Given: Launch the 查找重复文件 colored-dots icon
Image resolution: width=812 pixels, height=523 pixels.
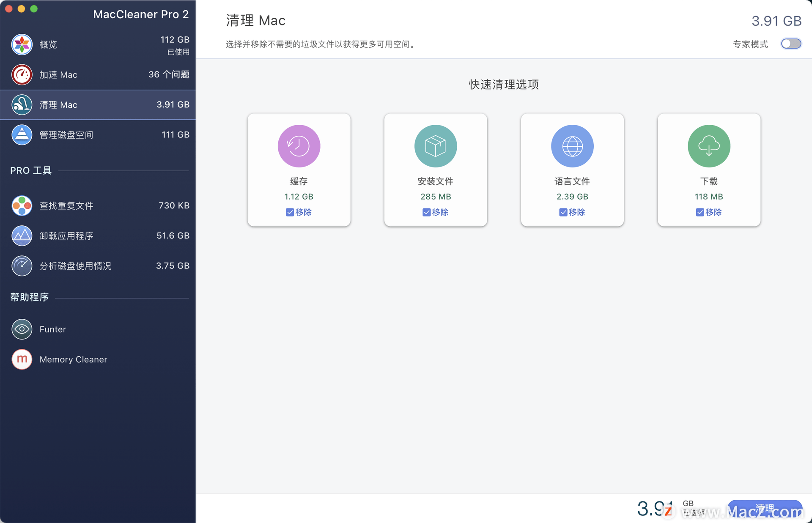Looking at the screenshot, I should 22,206.
